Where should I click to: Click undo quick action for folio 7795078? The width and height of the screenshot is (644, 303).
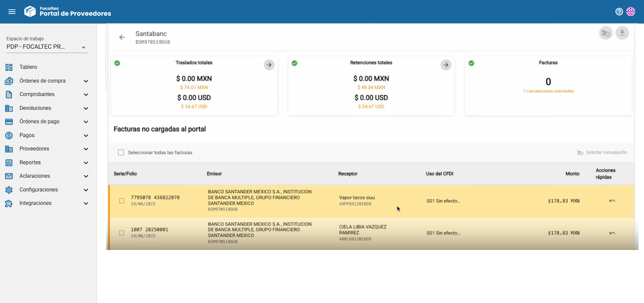[612, 201]
